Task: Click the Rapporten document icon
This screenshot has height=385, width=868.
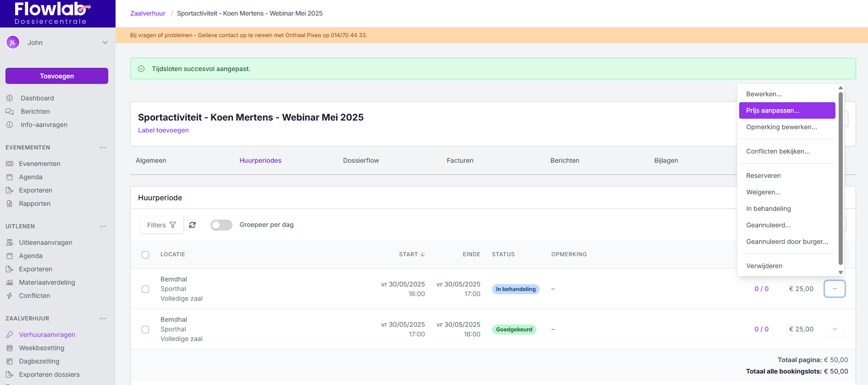Action: (10, 203)
